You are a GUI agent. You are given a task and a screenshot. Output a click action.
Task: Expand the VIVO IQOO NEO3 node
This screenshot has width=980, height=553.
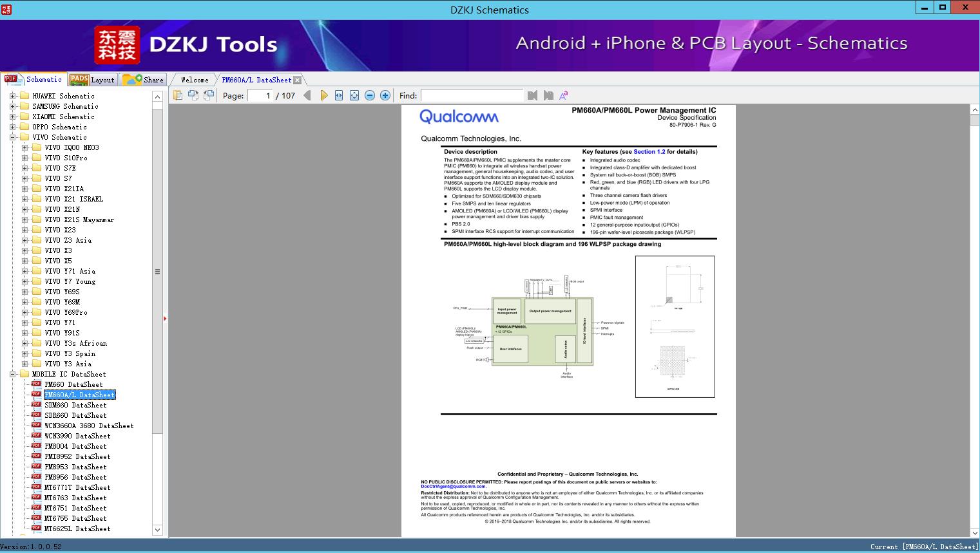24,147
